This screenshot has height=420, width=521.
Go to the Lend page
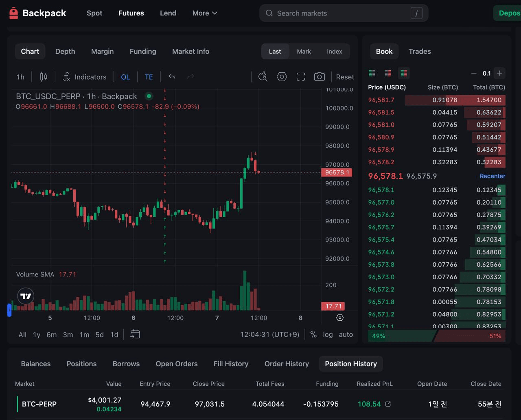coord(168,13)
